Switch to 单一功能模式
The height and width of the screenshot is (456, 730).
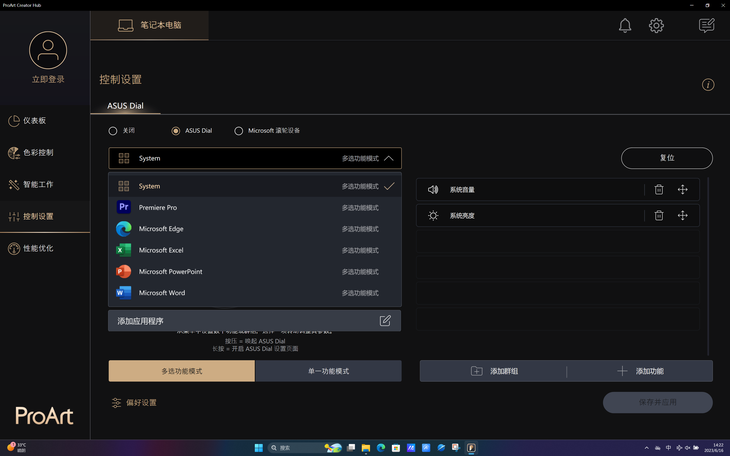pyautogui.click(x=328, y=371)
